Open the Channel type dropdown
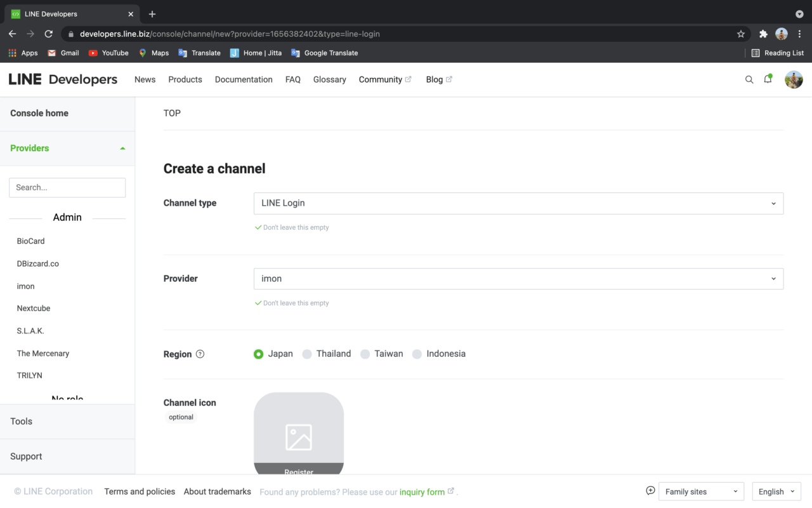Image resolution: width=812 pixels, height=508 pixels. coord(518,203)
